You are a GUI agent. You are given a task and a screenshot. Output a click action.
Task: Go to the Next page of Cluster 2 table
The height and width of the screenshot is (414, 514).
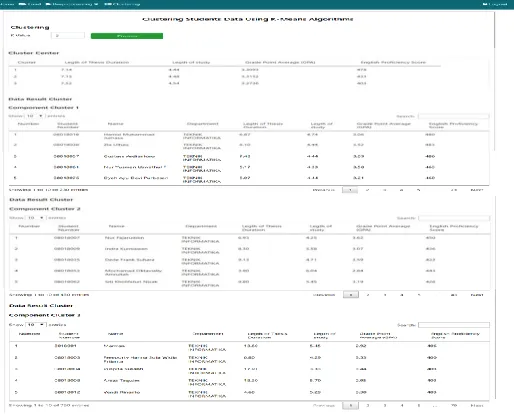point(477,295)
